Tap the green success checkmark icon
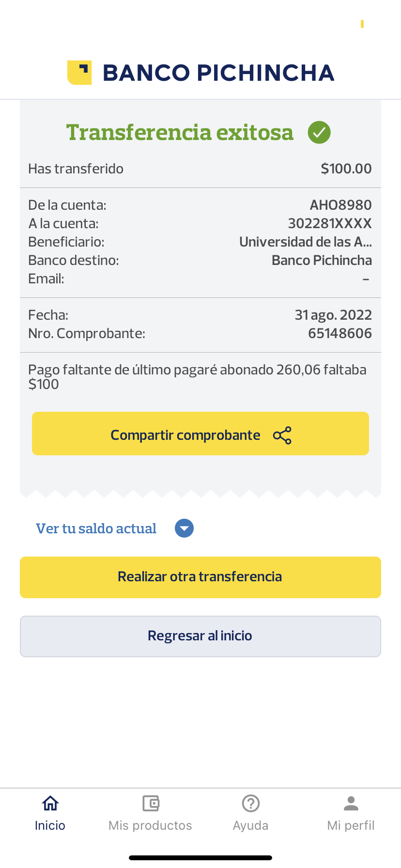Screen dimensions: 401x868 coord(319,132)
